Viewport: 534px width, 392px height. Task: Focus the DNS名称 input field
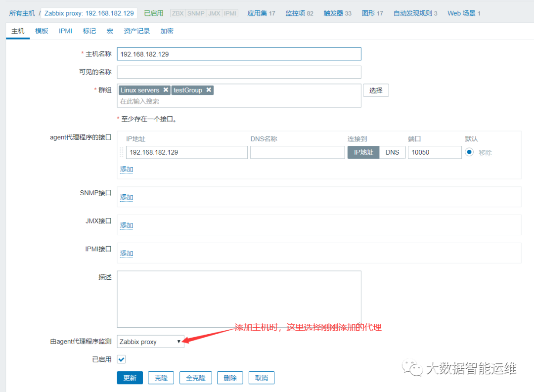point(298,152)
